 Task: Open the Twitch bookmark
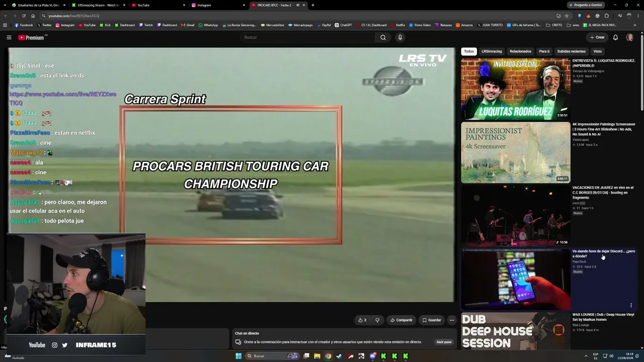tap(146, 25)
